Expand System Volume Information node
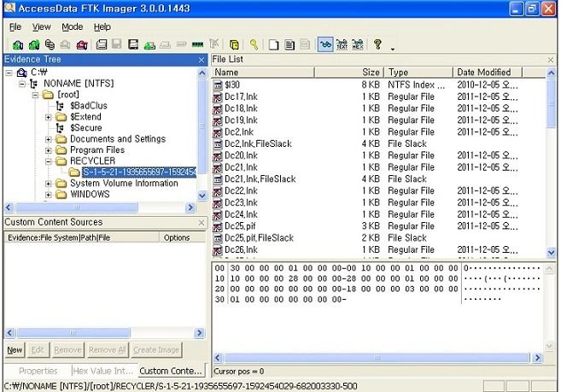Image resolution: width=561 pixels, height=392 pixels. (x=49, y=184)
